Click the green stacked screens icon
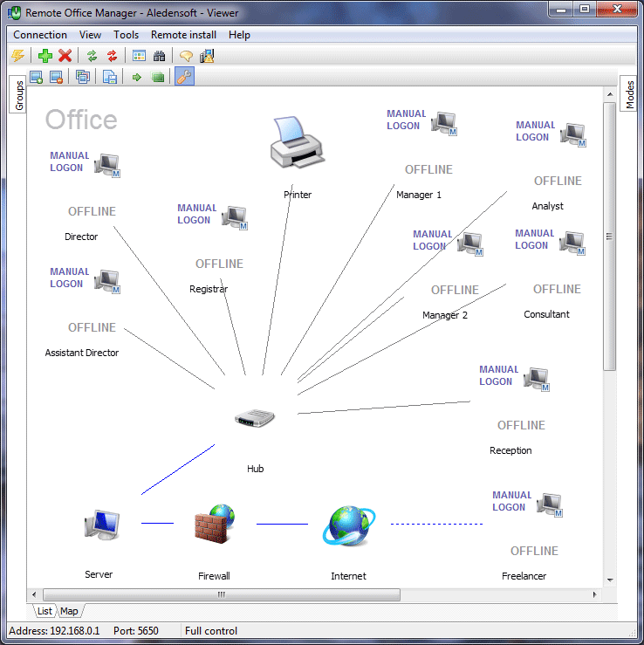The image size is (644, 645). 158,77
